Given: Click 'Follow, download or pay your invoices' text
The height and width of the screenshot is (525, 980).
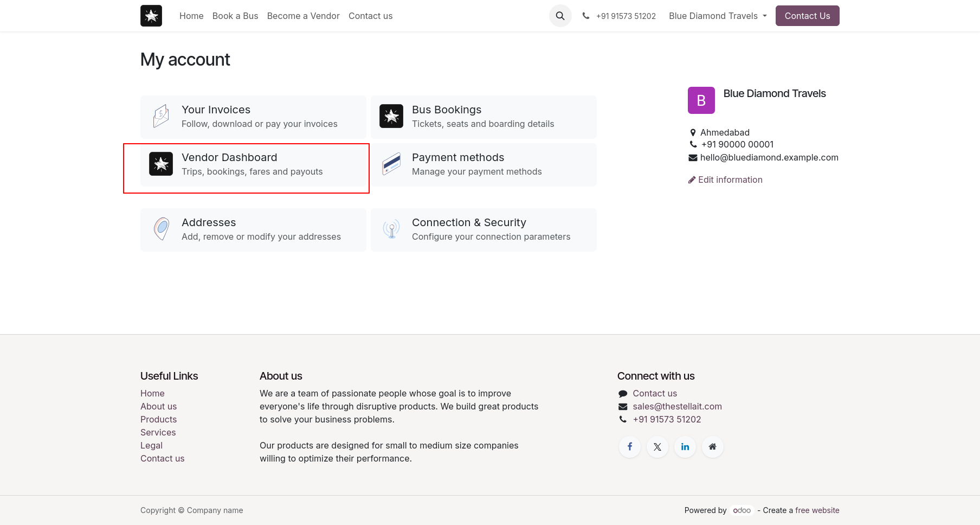Looking at the screenshot, I should point(259,124).
